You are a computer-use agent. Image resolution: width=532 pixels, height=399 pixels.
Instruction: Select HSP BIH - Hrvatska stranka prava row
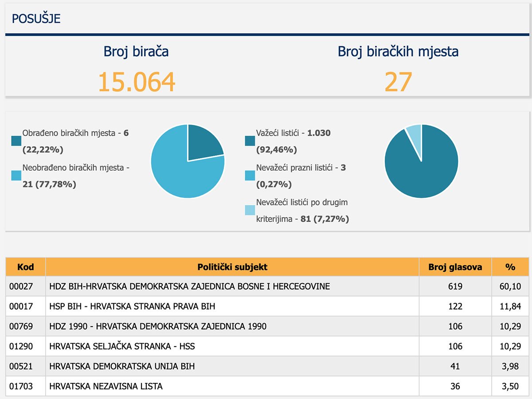tap(232, 306)
